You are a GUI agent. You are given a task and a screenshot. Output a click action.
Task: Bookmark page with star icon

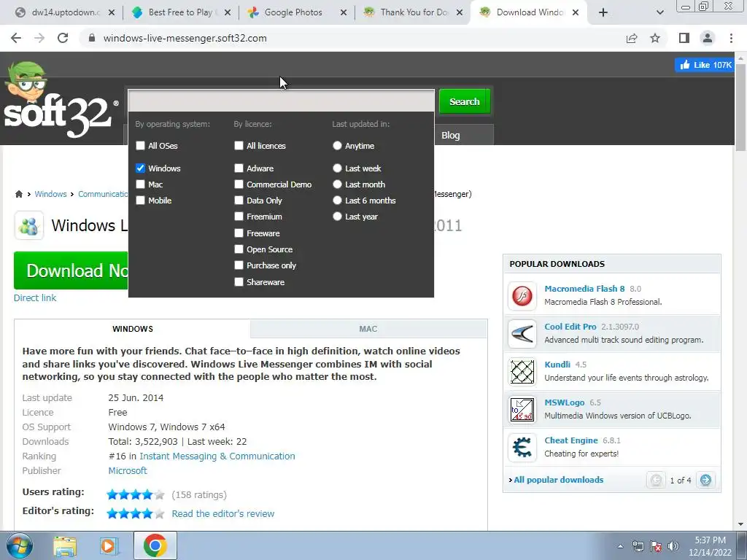pyautogui.click(x=655, y=38)
